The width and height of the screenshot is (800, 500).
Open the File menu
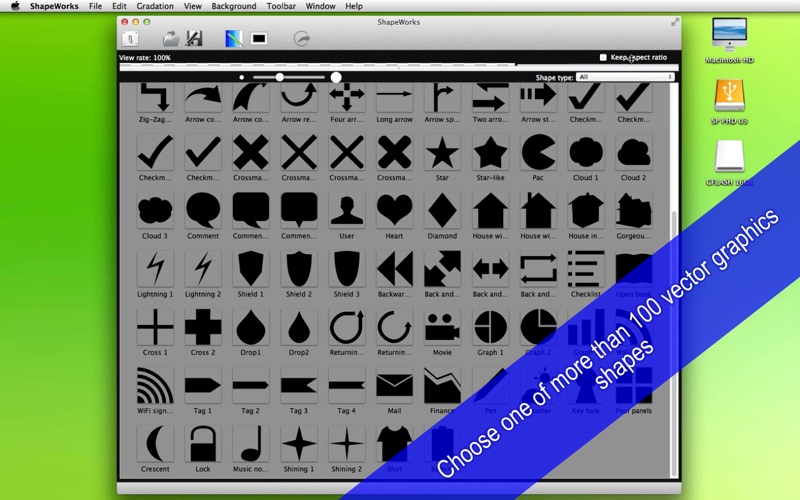(95, 6)
